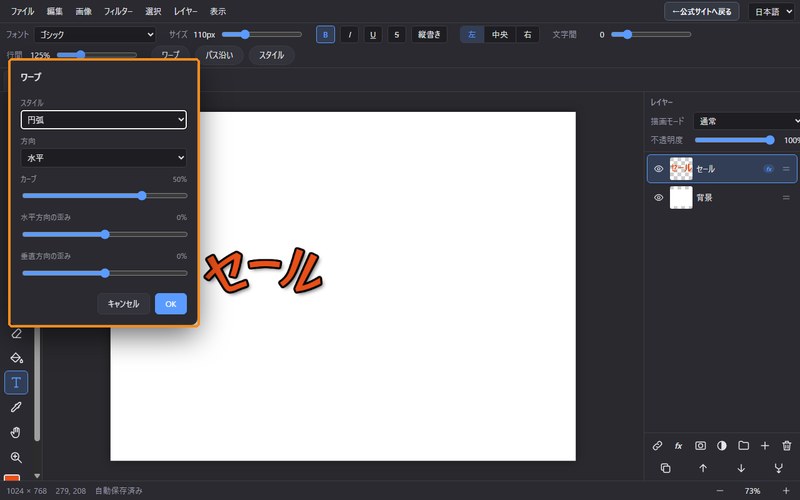Align text left with 左
The image size is (800, 500).
pyautogui.click(x=472, y=35)
